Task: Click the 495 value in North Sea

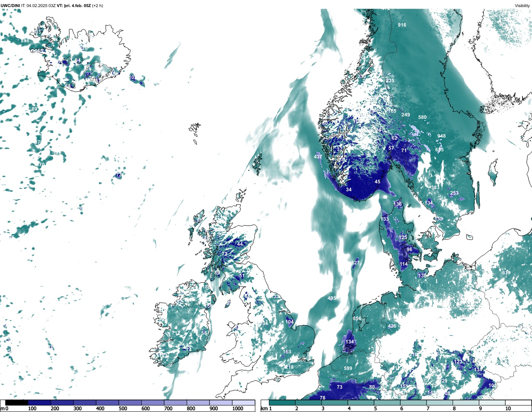Action: click(332, 299)
